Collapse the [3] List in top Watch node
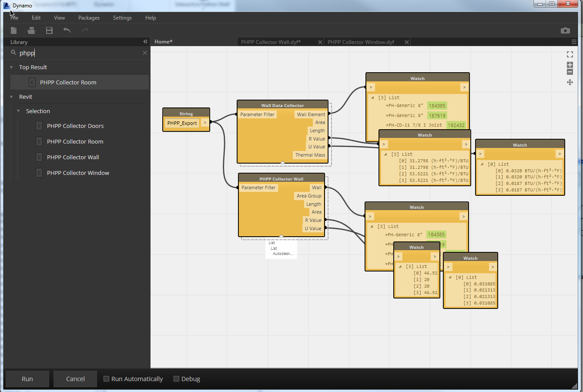583x392 pixels. pyautogui.click(x=372, y=97)
